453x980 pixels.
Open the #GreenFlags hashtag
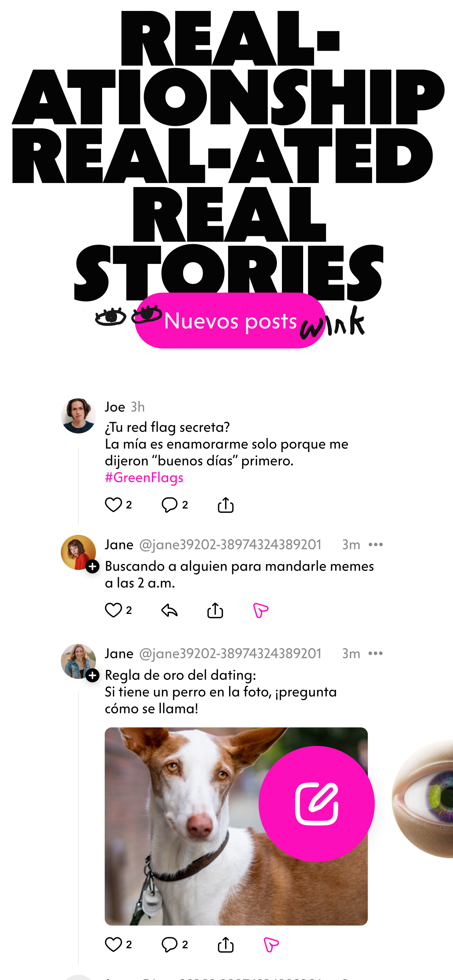[144, 478]
